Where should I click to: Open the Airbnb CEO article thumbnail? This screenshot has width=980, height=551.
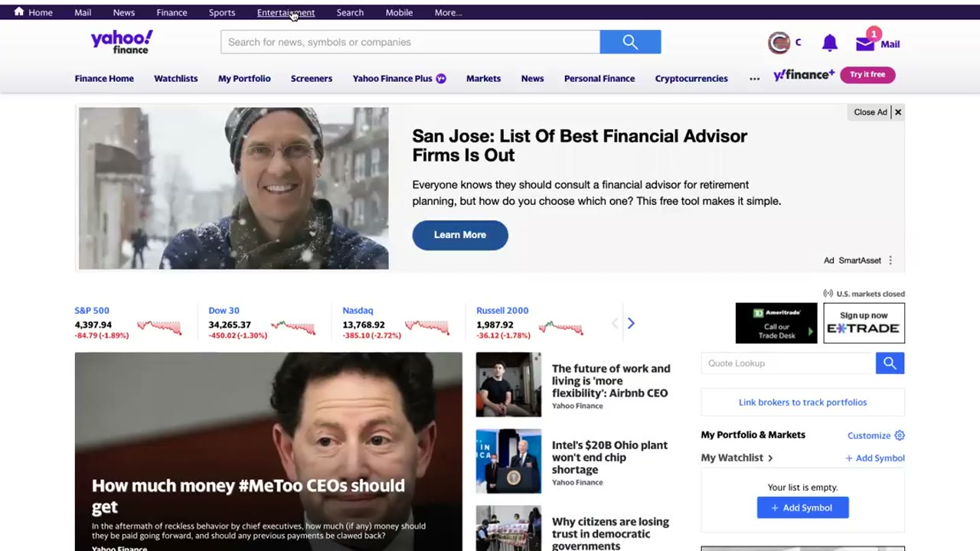tap(508, 384)
